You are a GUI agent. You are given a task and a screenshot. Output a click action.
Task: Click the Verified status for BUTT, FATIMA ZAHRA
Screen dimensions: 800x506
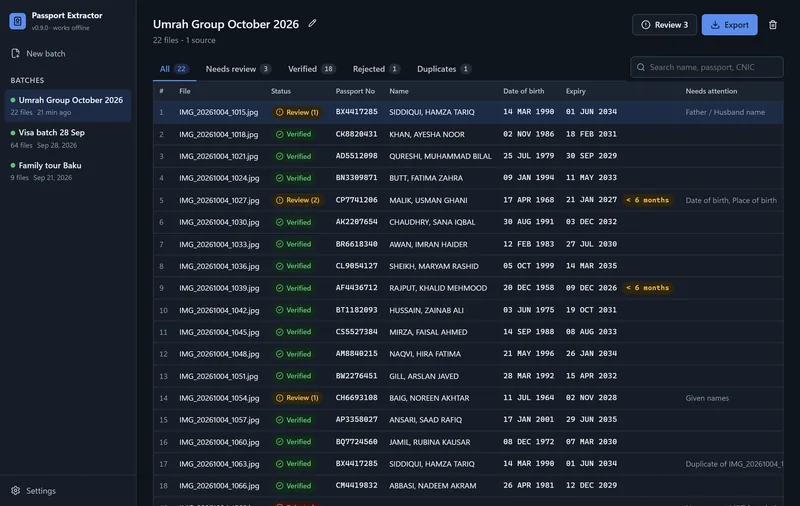[x=293, y=178]
